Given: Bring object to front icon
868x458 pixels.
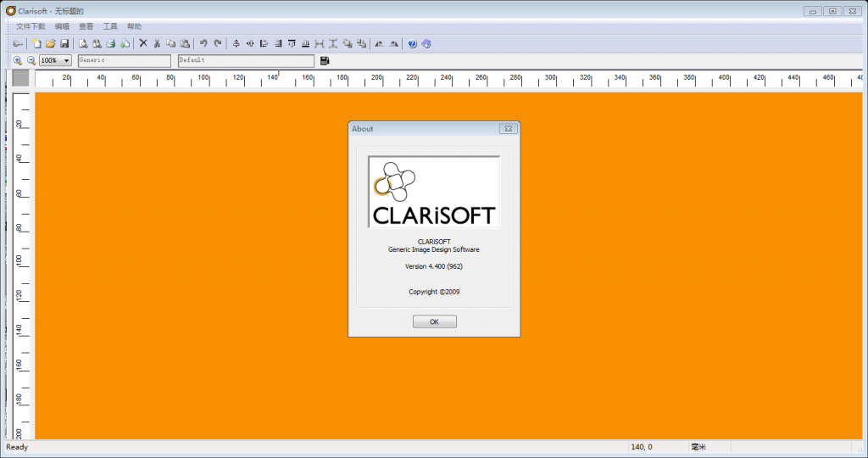Looking at the screenshot, I should tap(347, 44).
